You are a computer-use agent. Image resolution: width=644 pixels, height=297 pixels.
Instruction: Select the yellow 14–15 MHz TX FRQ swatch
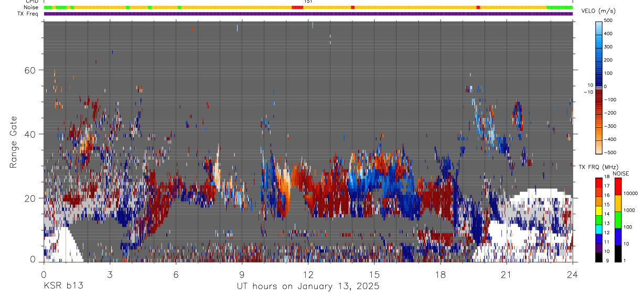[598, 210]
